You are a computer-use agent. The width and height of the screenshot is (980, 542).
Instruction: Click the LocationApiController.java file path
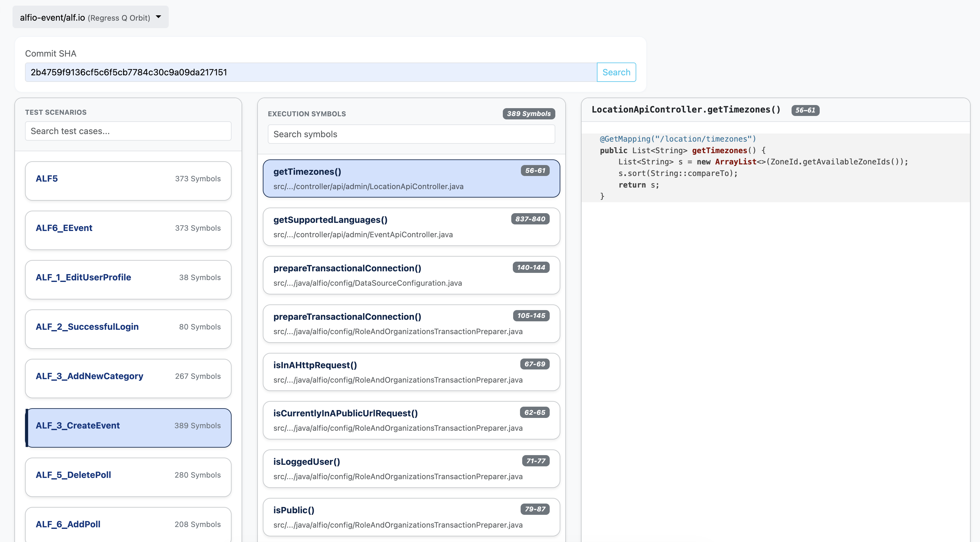point(368,187)
